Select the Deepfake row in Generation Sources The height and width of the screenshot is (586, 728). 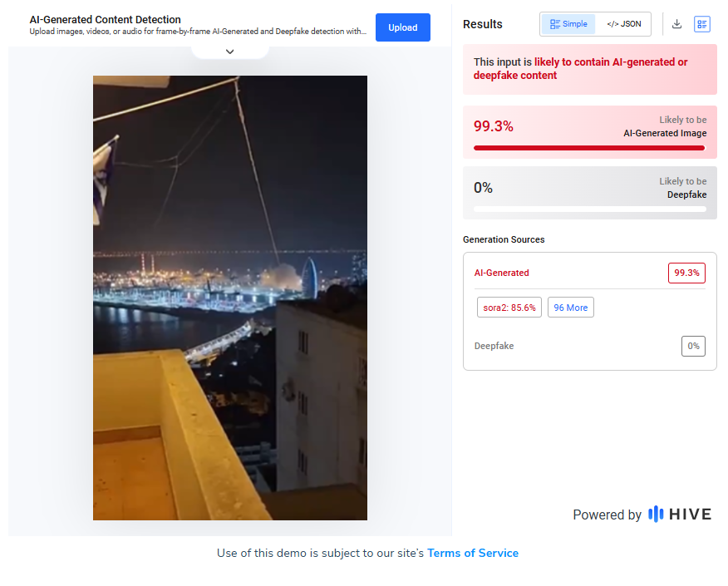click(x=494, y=346)
